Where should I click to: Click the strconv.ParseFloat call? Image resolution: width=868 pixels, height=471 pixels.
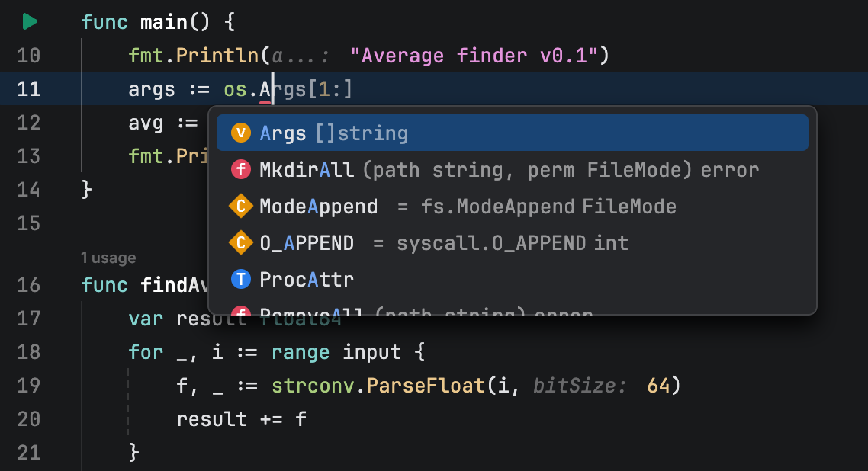[381, 385]
